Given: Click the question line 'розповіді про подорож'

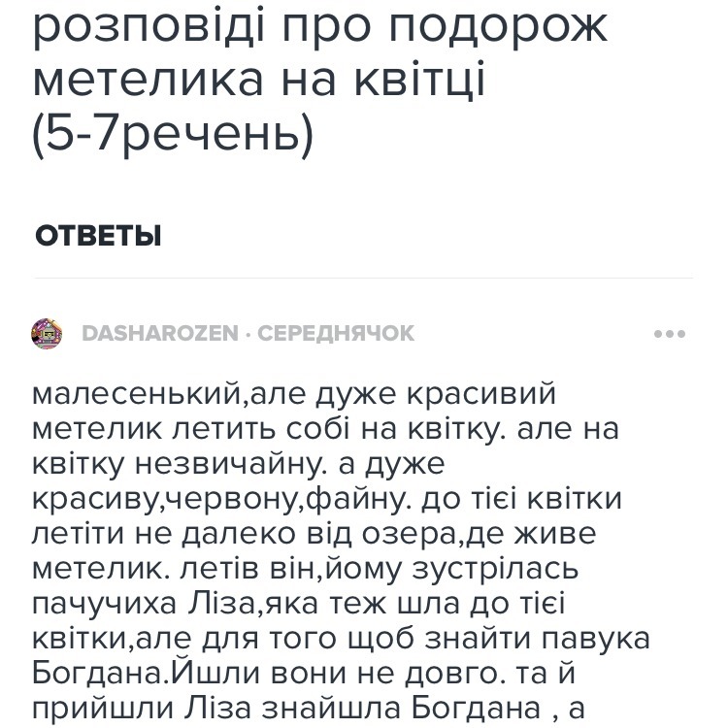Looking at the screenshot, I should [320, 28].
